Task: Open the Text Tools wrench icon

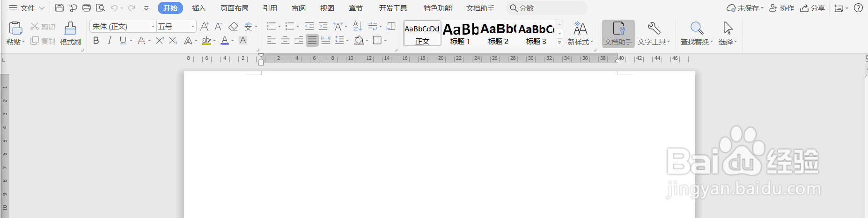Action: click(654, 29)
